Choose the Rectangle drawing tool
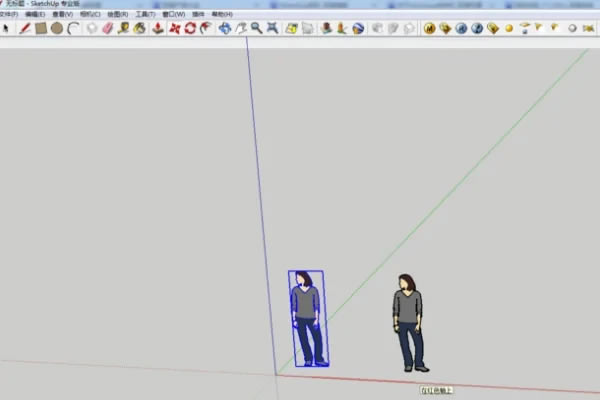 click(x=41, y=28)
